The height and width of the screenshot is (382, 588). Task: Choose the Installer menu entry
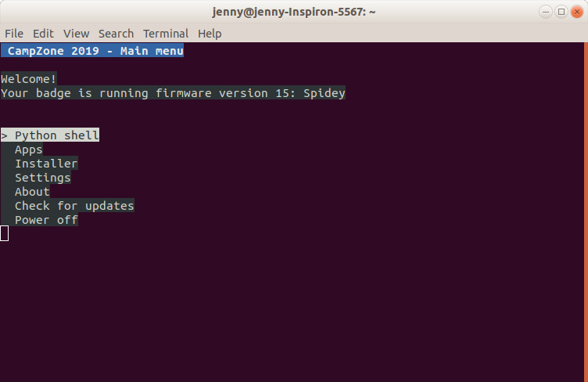(45, 164)
